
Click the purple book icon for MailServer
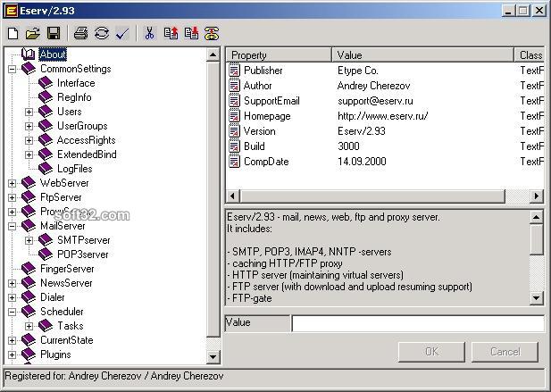(x=28, y=226)
